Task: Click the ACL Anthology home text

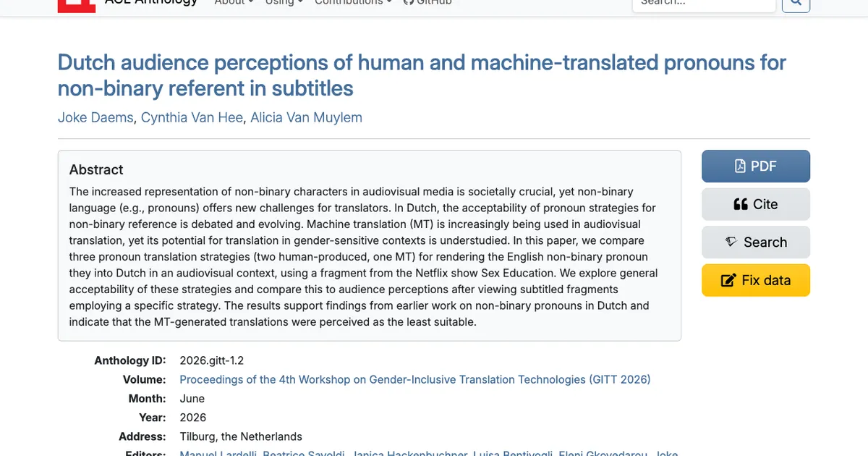Action: (151, 2)
